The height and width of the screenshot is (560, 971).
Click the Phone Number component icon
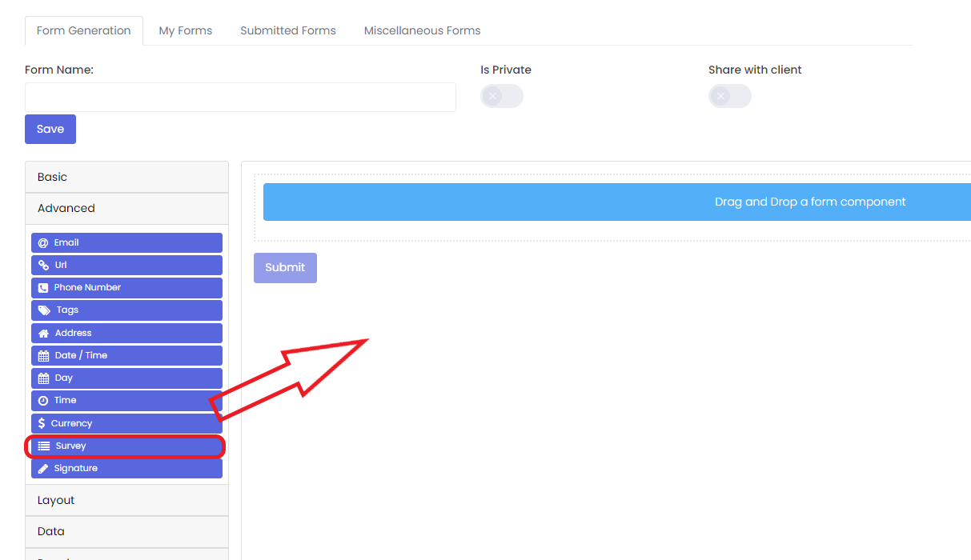pyautogui.click(x=43, y=288)
